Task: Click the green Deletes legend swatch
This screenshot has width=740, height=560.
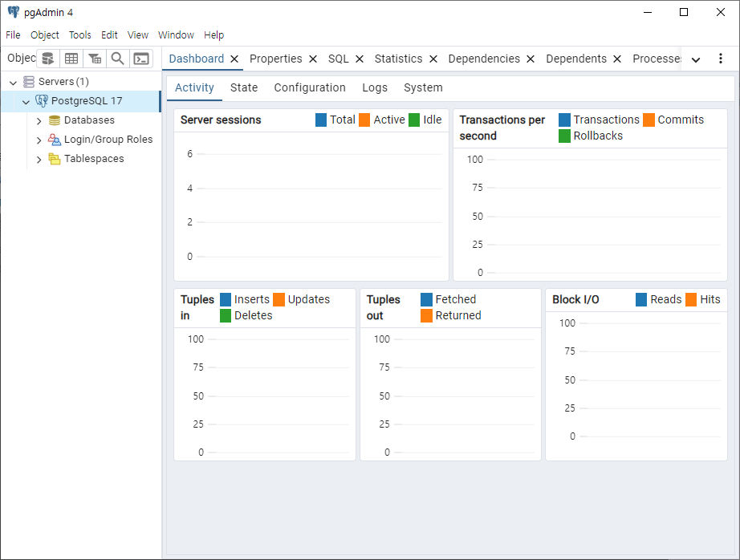Action: click(x=226, y=315)
